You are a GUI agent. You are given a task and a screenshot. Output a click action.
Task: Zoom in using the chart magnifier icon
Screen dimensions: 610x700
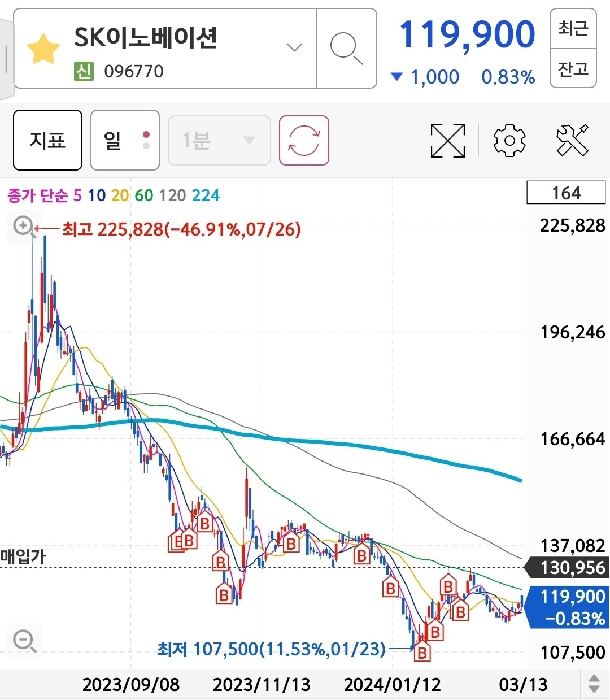pyautogui.click(x=23, y=225)
